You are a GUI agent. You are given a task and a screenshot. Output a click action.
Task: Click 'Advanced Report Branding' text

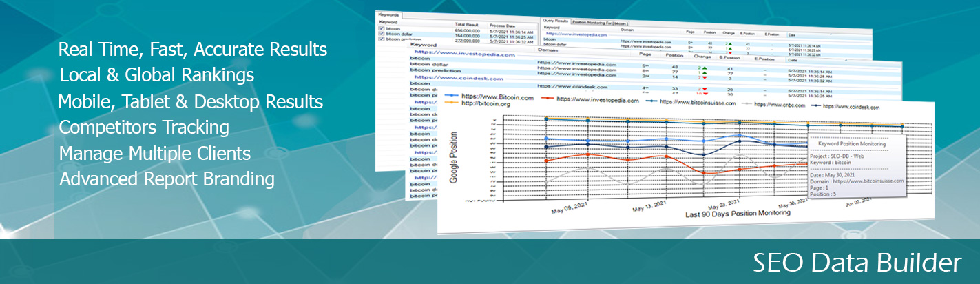167,179
